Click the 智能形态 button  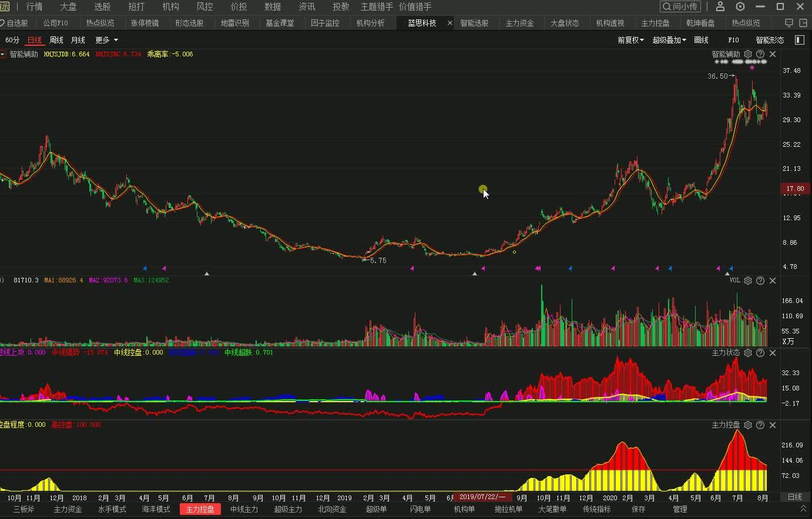[x=770, y=40]
